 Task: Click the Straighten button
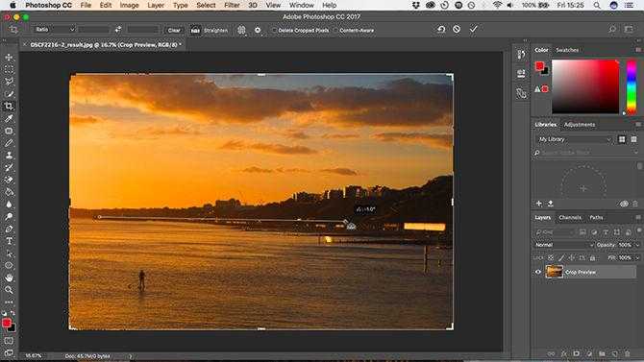[210, 31]
